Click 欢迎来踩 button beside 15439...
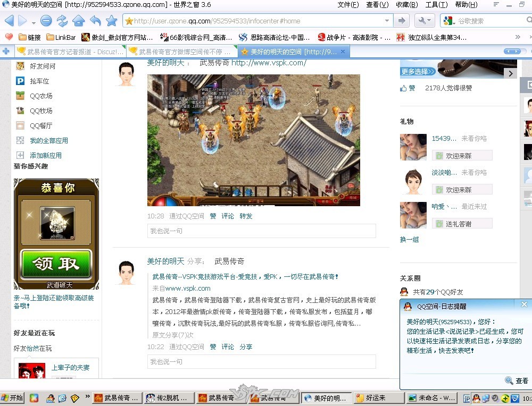532x406 pixels. pyautogui.click(x=462, y=156)
